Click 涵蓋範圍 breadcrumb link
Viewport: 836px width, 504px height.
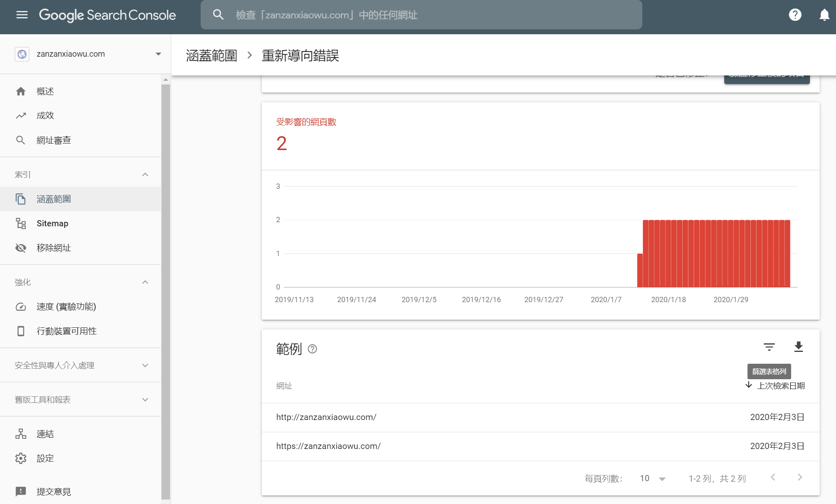click(212, 55)
